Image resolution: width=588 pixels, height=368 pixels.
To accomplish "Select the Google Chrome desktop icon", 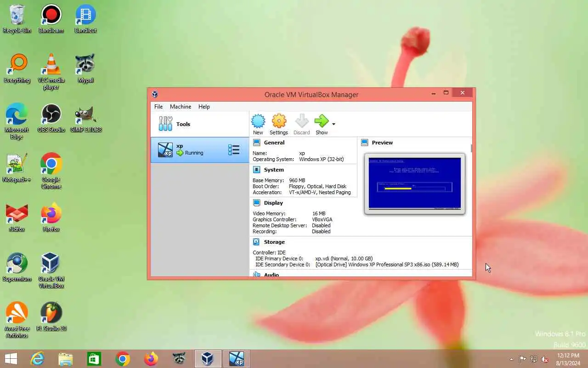I will point(51,171).
